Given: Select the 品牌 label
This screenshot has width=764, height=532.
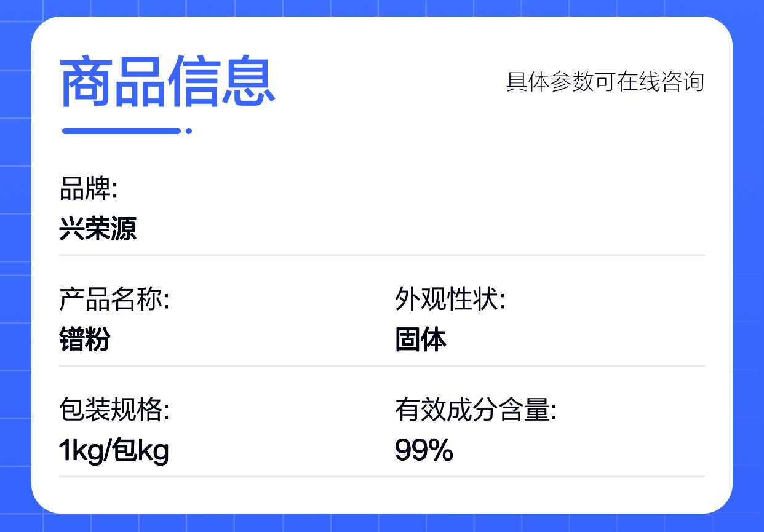Looking at the screenshot, I should pyautogui.click(x=88, y=189).
